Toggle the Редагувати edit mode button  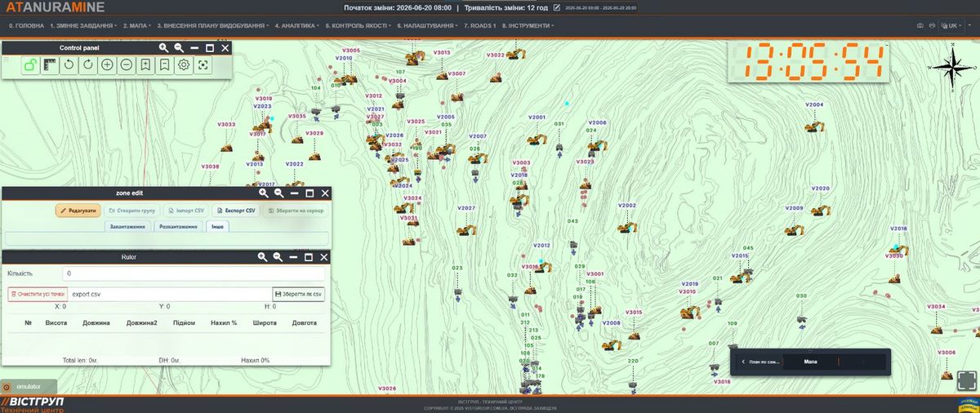pyautogui.click(x=78, y=211)
